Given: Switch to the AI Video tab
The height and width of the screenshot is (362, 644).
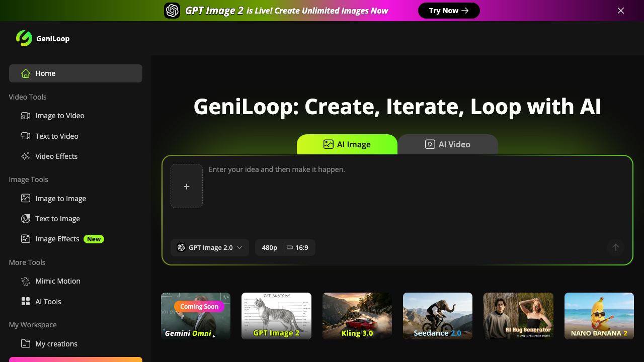Looking at the screenshot, I should [x=448, y=144].
